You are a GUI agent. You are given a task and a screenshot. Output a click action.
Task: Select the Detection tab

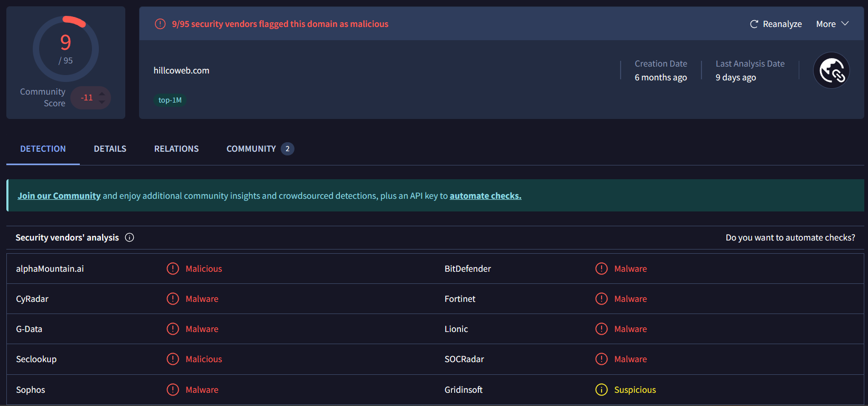tap(43, 149)
